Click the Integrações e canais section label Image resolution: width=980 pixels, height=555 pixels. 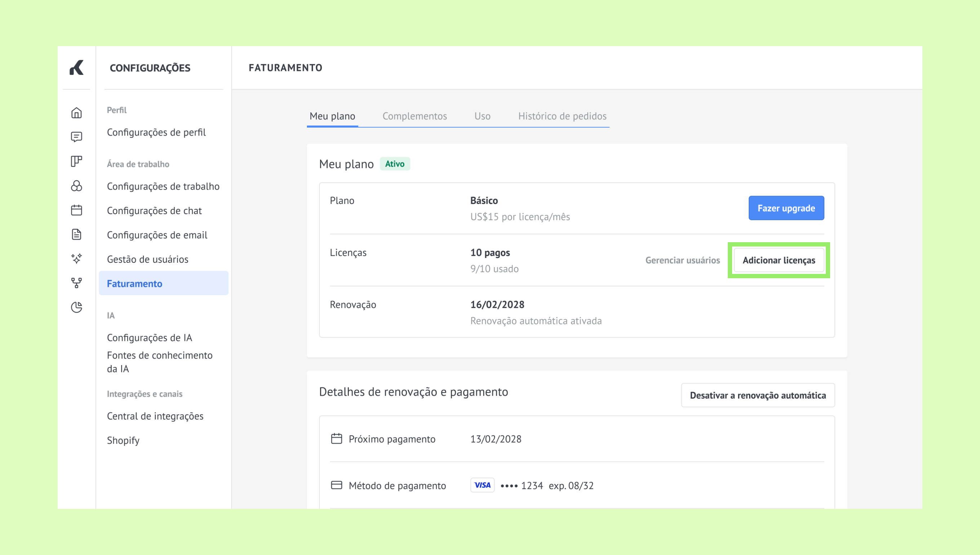click(144, 394)
